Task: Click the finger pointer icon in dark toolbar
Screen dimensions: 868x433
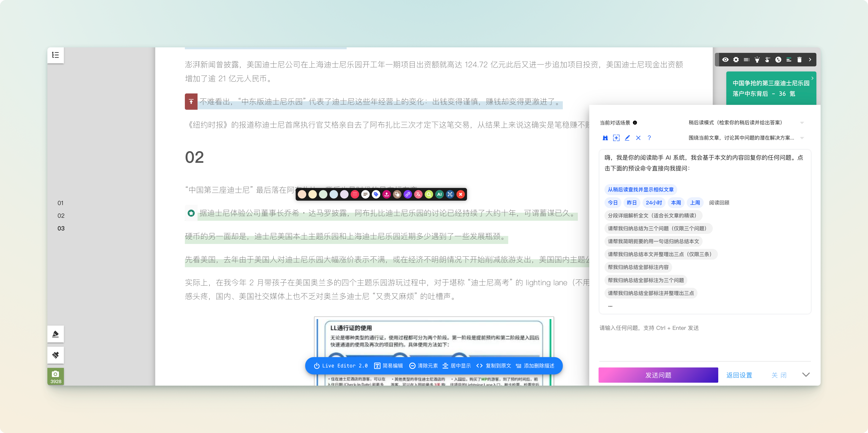Action: coord(768,60)
